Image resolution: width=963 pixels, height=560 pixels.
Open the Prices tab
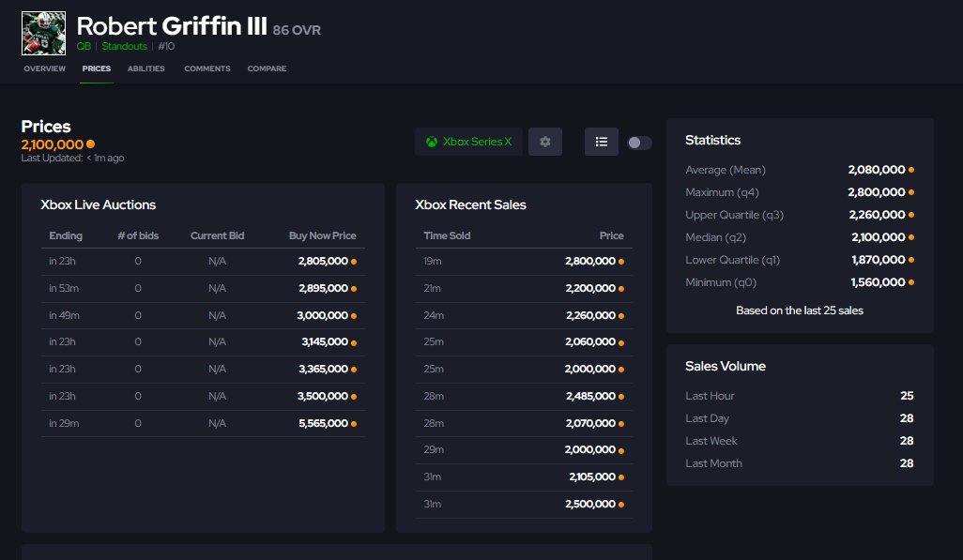click(x=97, y=68)
